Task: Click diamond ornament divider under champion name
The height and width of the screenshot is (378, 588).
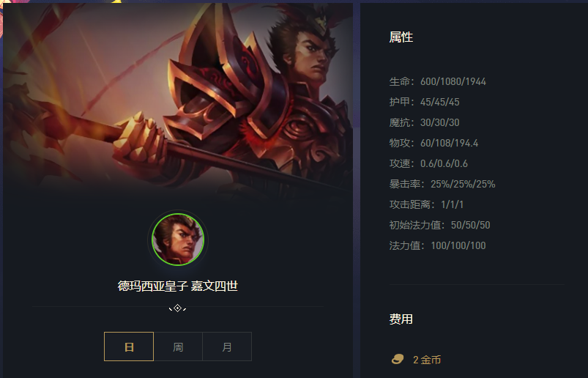Action: click(x=178, y=308)
